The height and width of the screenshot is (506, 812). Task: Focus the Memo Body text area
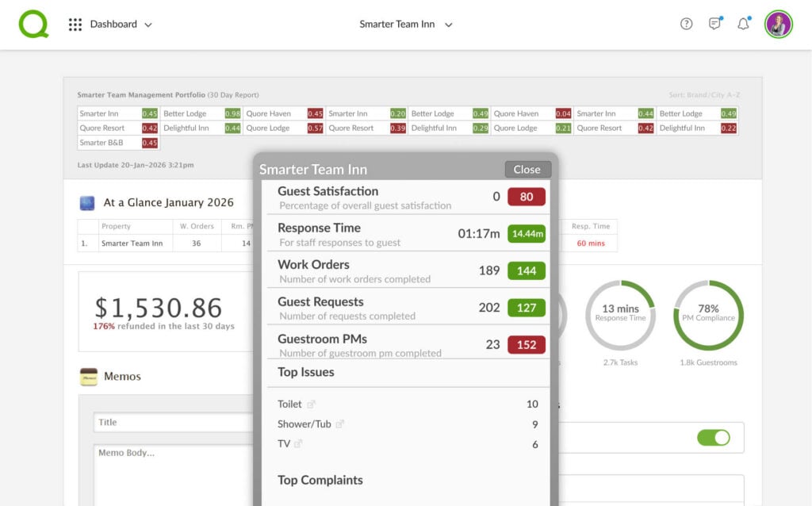[x=174, y=475]
